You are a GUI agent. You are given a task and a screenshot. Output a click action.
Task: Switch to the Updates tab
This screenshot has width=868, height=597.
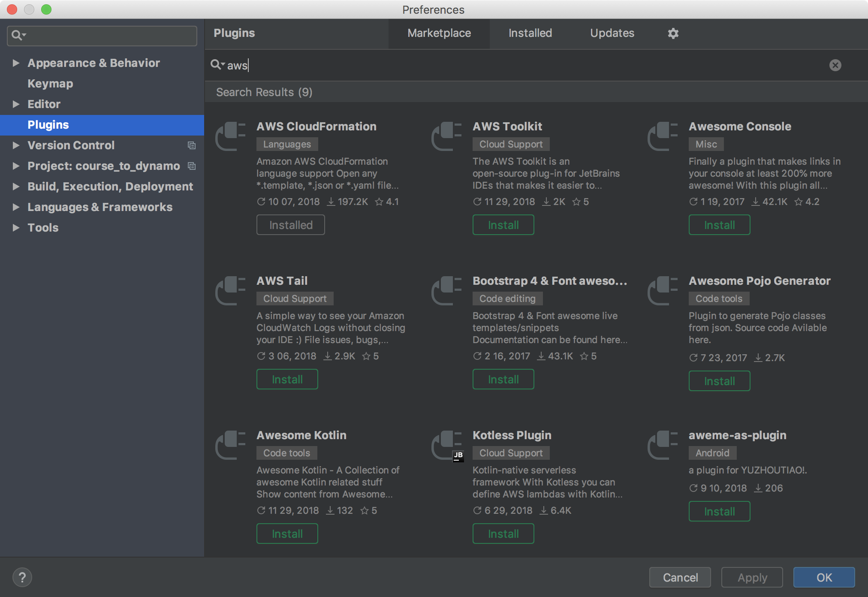click(612, 33)
